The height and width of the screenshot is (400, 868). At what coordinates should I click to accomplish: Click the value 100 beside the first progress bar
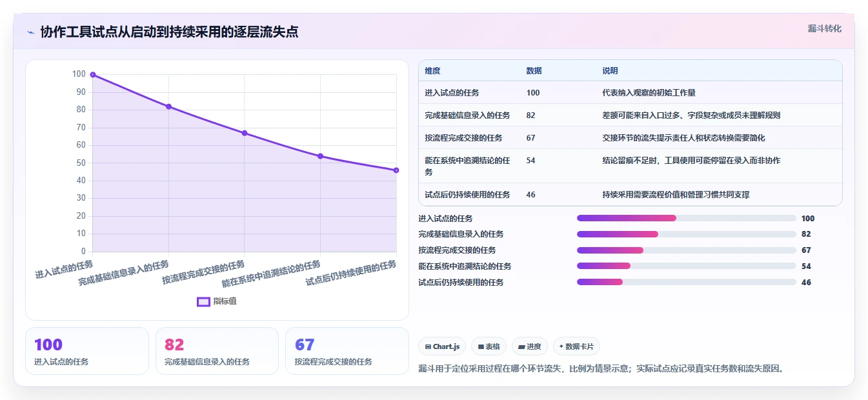(x=808, y=218)
